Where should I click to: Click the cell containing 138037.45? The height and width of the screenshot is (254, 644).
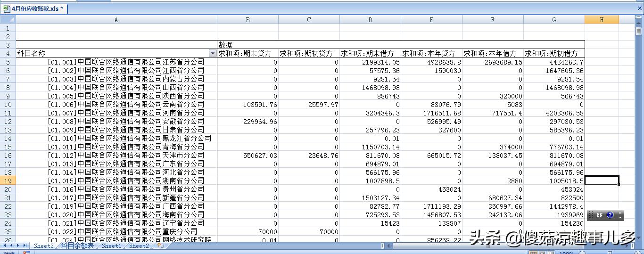493,155
